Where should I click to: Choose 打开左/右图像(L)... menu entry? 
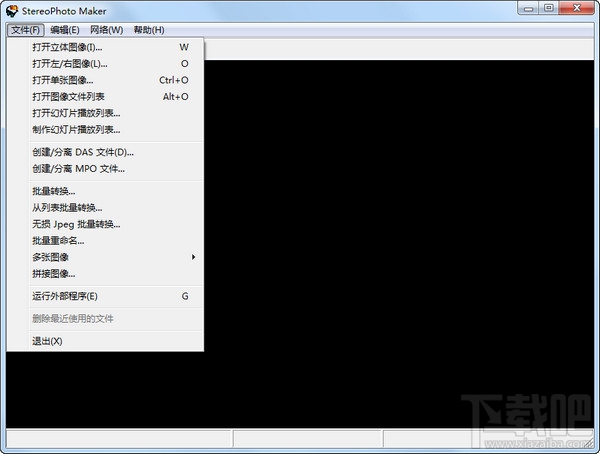[x=105, y=64]
